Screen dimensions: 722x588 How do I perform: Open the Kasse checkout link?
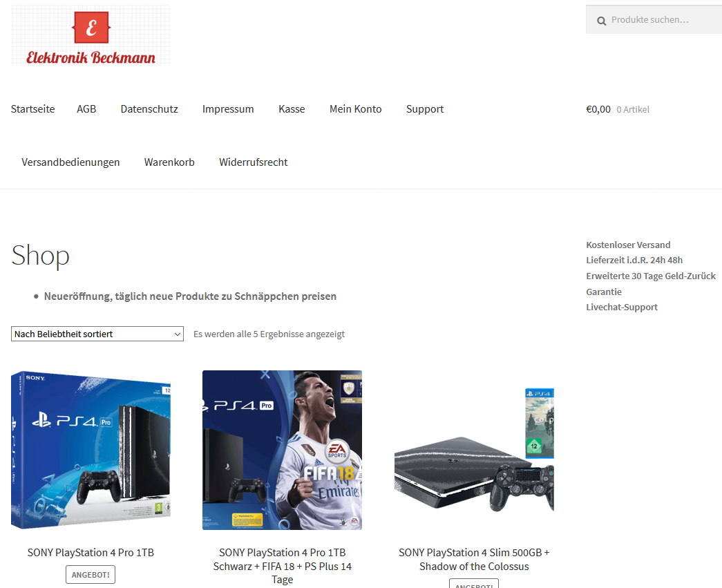click(292, 109)
